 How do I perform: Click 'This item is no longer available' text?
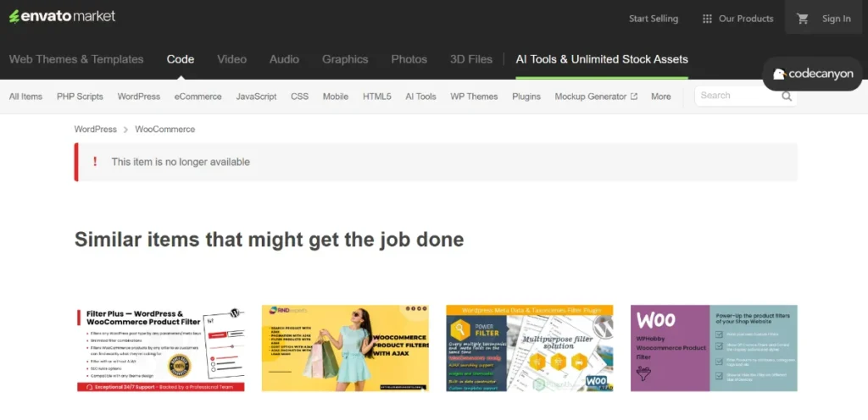tap(181, 162)
